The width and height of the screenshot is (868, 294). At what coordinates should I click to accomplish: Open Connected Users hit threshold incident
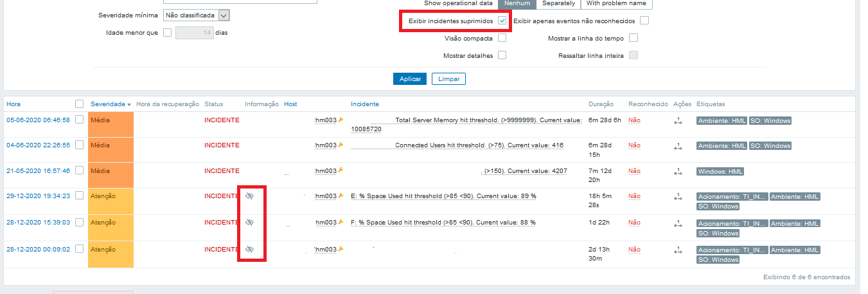(479, 145)
